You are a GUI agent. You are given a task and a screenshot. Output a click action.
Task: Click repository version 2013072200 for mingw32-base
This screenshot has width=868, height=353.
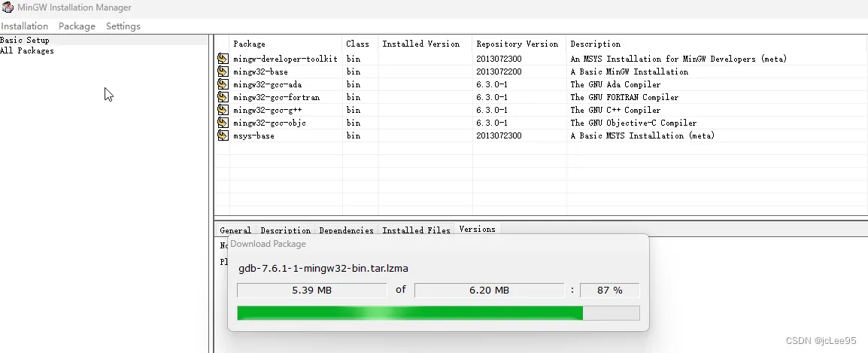pos(499,72)
